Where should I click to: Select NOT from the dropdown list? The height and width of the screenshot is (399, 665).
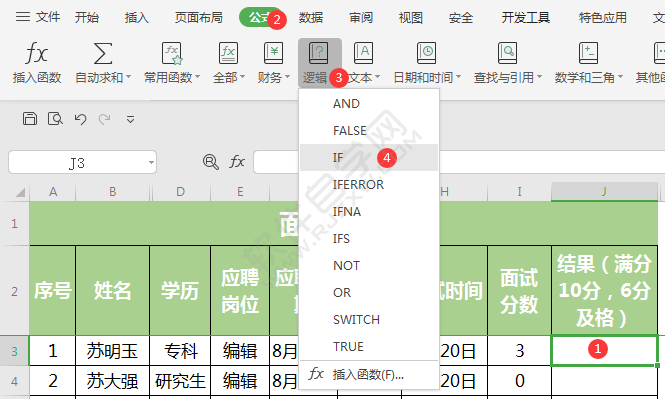tap(369, 265)
